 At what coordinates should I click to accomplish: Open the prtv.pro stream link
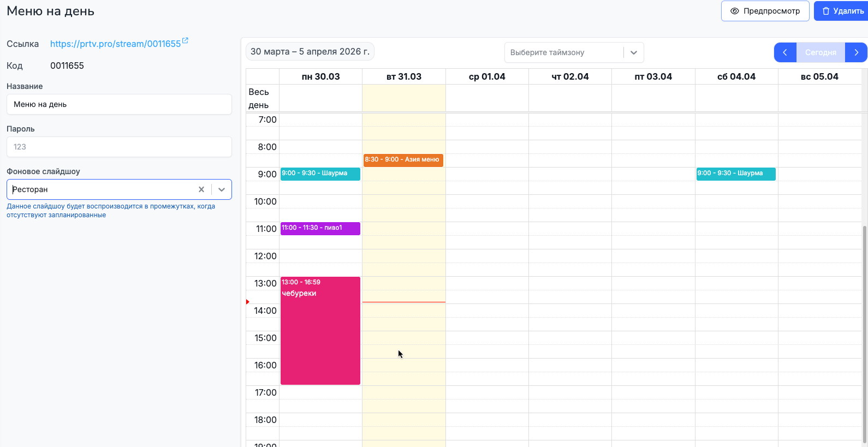(x=115, y=44)
